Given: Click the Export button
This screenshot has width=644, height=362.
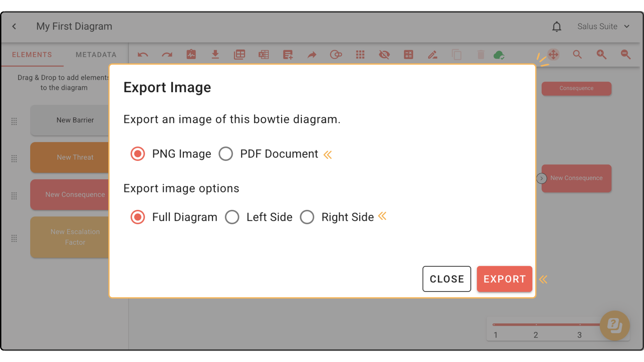Looking at the screenshot, I should [504, 279].
